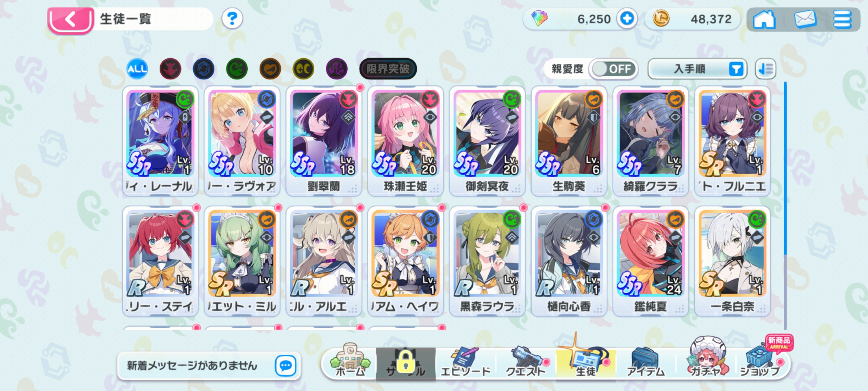Go back with the pink arrow button
The image size is (868, 391).
[70, 20]
